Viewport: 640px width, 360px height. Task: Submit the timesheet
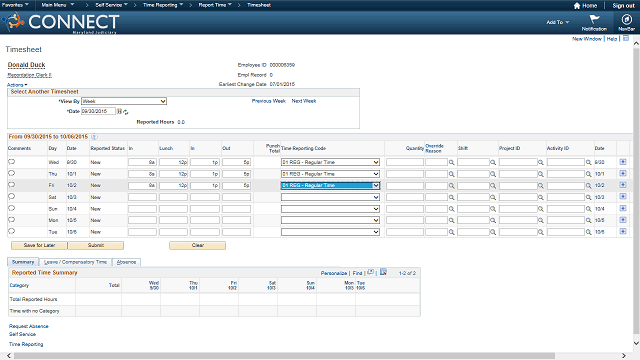pyautogui.click(x=96, y=245)
